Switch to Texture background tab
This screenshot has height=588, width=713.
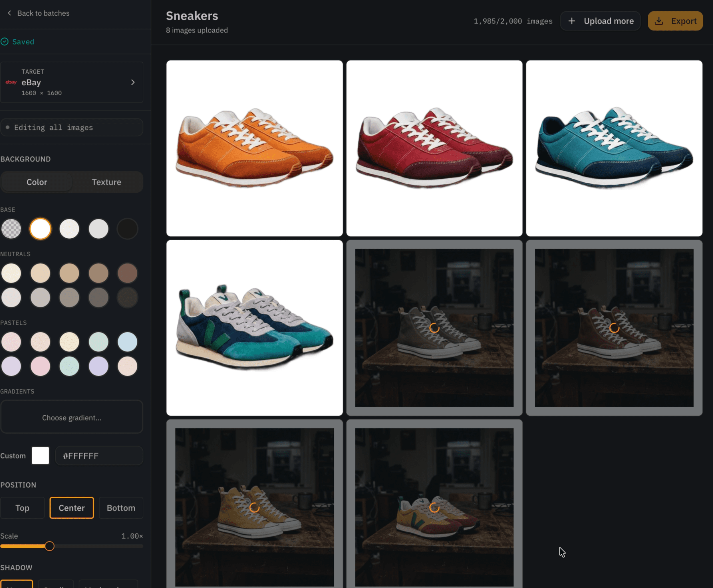[x=106, y=182]
